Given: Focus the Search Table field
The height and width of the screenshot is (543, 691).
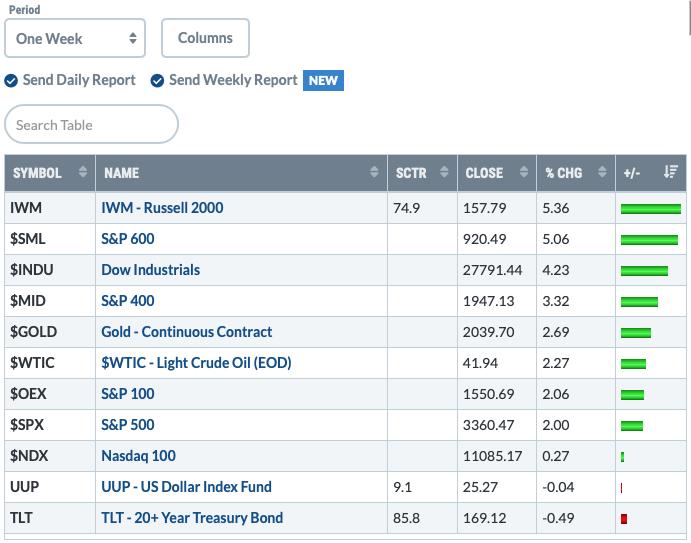Looking at the screenshot, I should (91, 124).
